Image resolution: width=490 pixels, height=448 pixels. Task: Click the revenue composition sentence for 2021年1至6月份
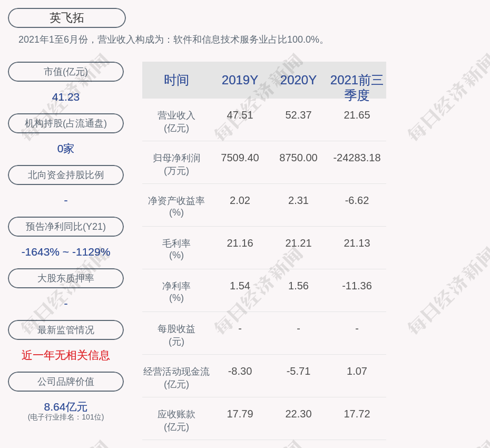[x=172, y=40]
